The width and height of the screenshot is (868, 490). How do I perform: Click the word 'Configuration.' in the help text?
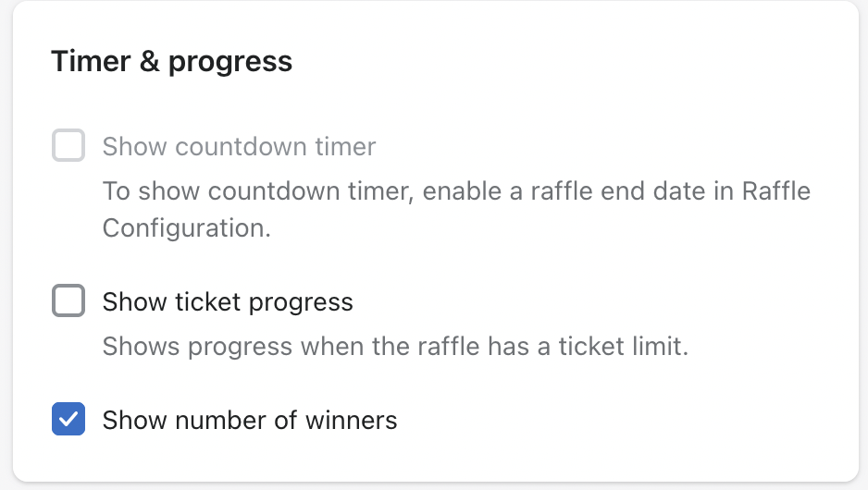click(187, 228)
